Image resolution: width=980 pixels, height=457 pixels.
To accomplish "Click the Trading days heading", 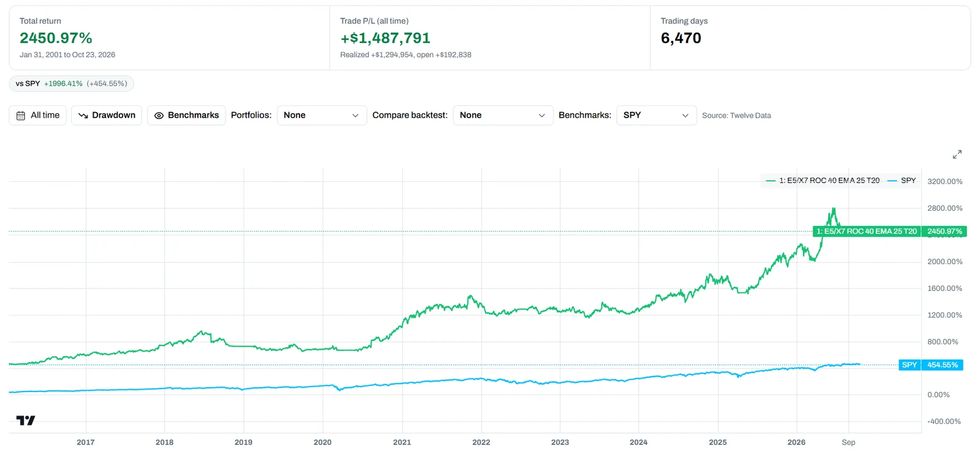I will [x=684, y=21].
